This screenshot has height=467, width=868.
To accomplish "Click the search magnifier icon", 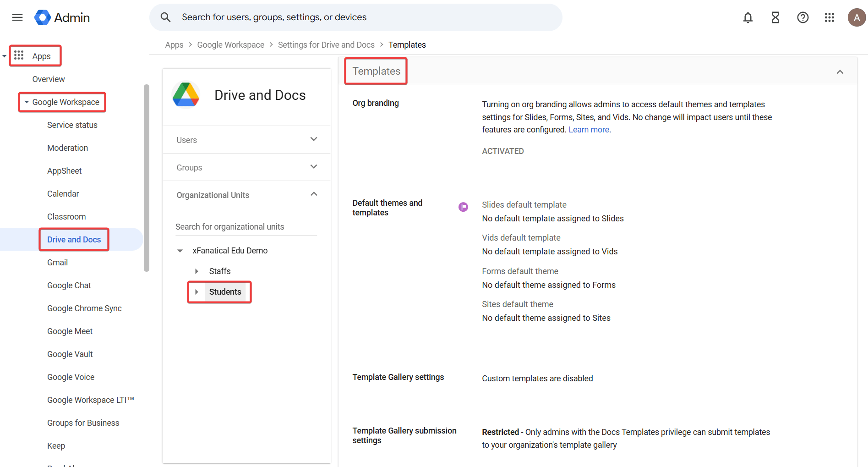I will click(165, 17).
